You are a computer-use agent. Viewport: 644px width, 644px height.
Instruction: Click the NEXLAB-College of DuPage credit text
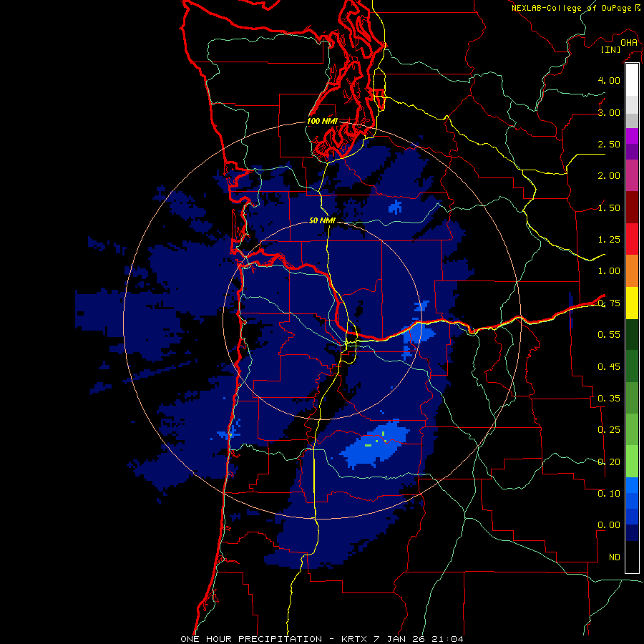click(x=572, y=8)
